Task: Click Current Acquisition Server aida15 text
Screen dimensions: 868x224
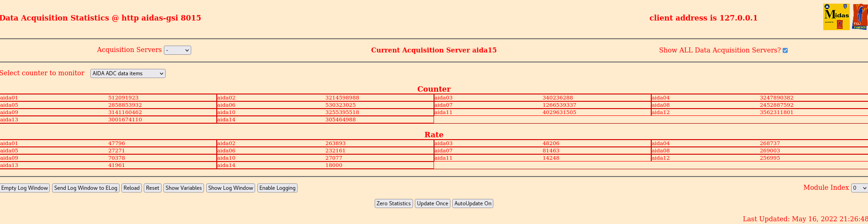Action: (434, 50)
